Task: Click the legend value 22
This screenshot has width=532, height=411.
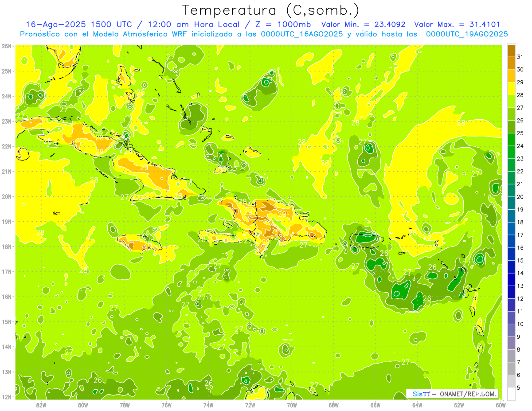Action: pyautogui.click(x=520, y=171)
